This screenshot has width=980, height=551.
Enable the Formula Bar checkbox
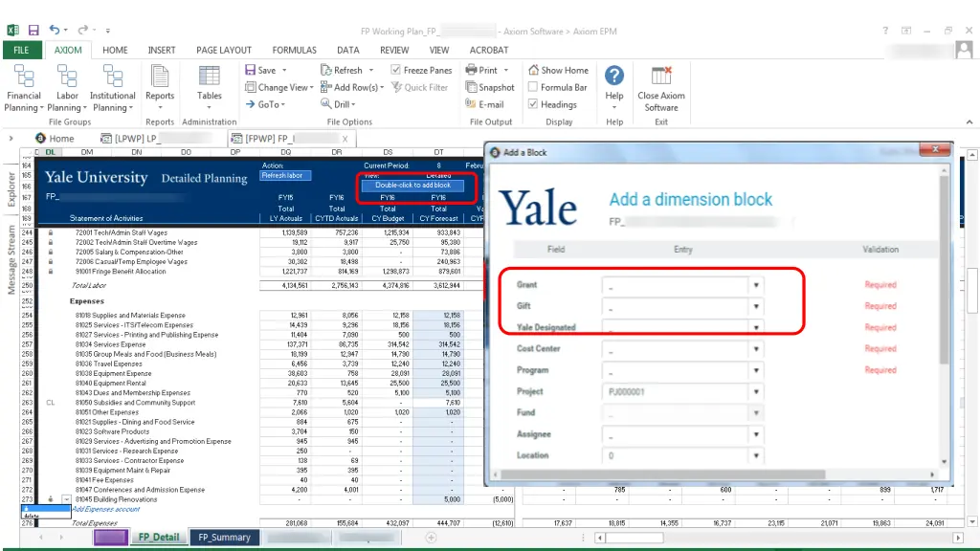(533, 87)
